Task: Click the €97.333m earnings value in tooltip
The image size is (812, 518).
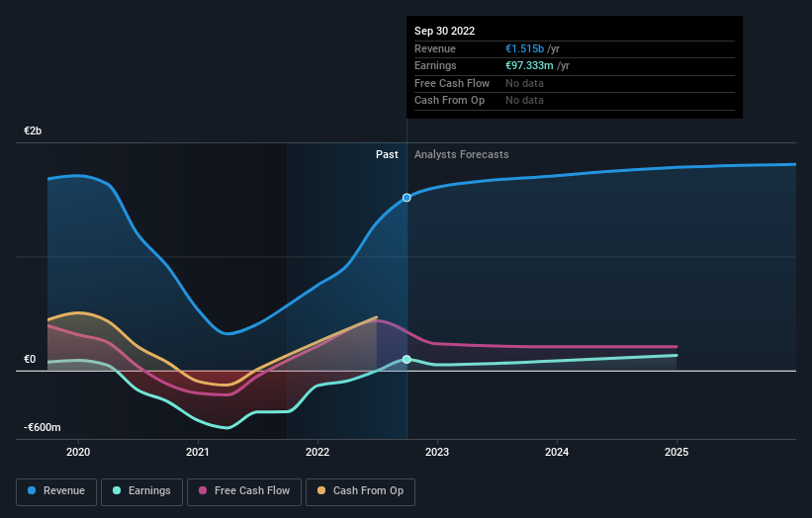Action: (x=529, y=65)
